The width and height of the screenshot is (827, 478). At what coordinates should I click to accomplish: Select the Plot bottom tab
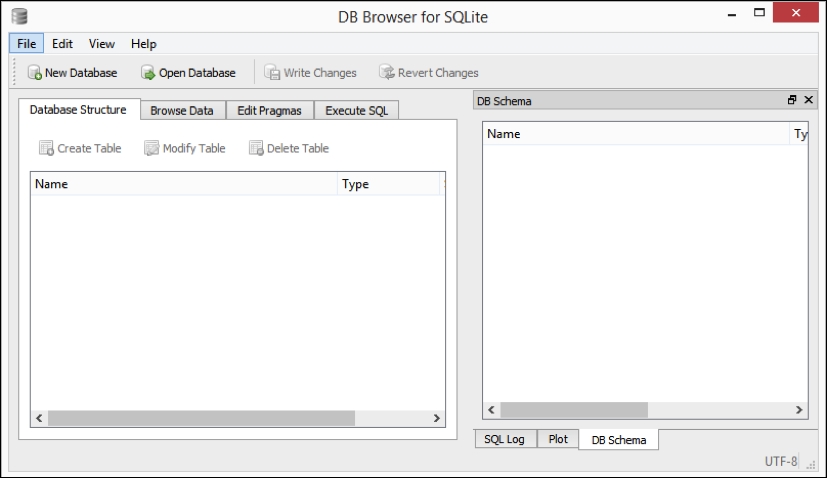click(x=558, y=440)
